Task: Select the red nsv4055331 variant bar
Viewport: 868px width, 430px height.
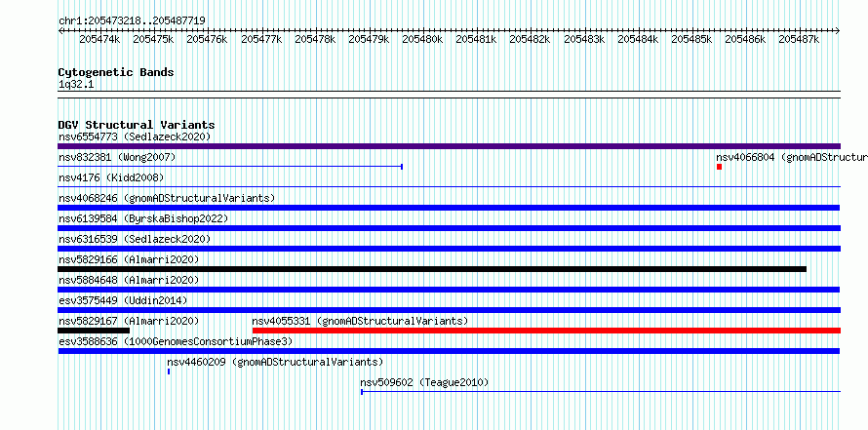Action: (x=546, y=331)
